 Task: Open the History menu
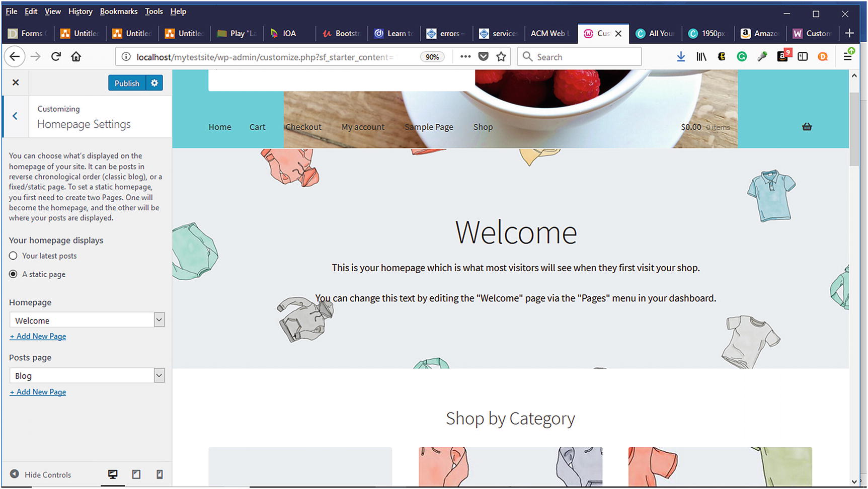80,11
